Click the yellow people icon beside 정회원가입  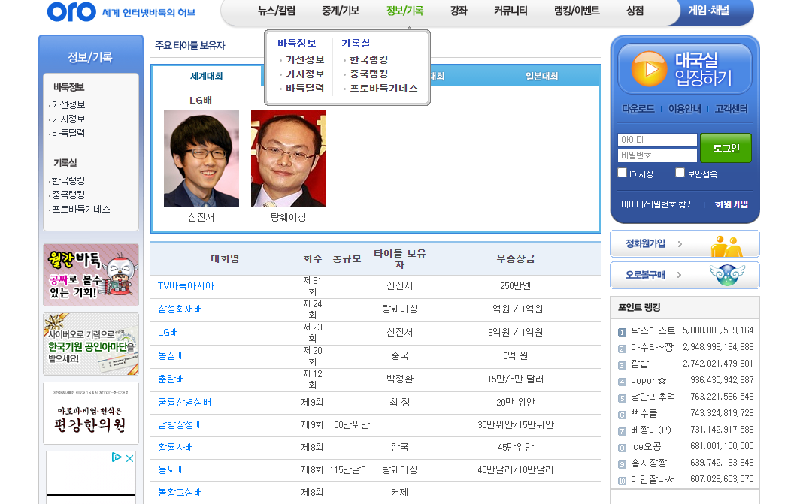(726, 246)
